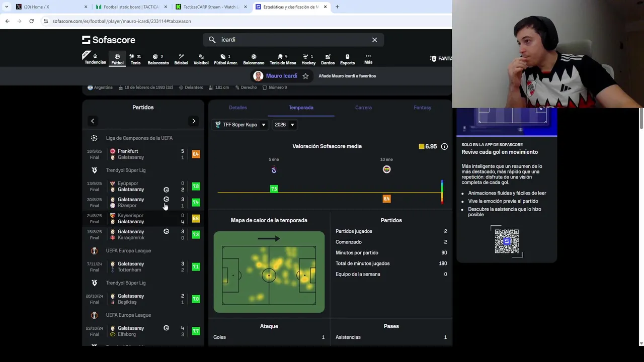Screen dimensions: 644x362
Task: Click the browser address bar URL
Action: (x=122, y=21)
